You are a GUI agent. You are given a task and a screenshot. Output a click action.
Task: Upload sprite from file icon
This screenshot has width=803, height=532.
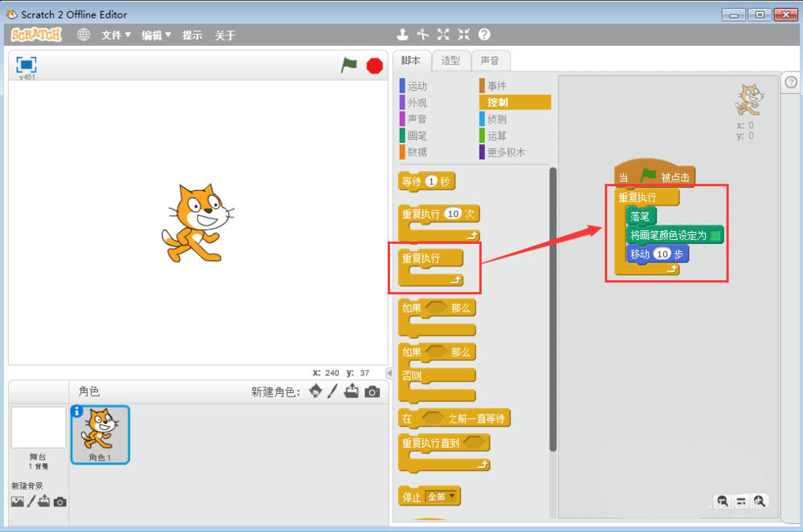(352, 392)
